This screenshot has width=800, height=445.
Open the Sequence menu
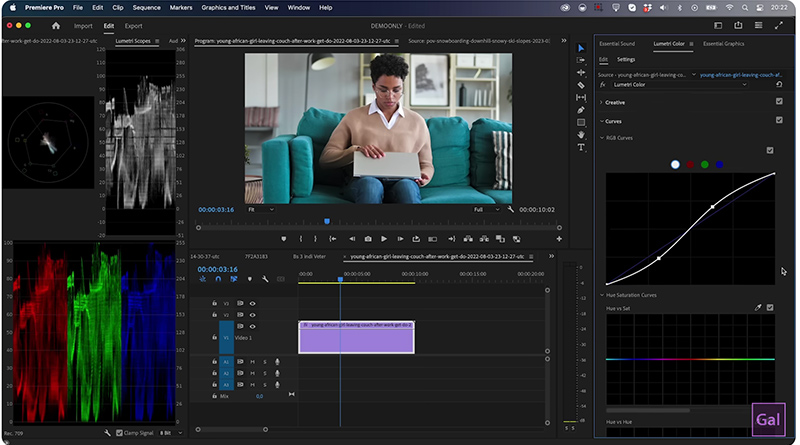coord(146,7)
